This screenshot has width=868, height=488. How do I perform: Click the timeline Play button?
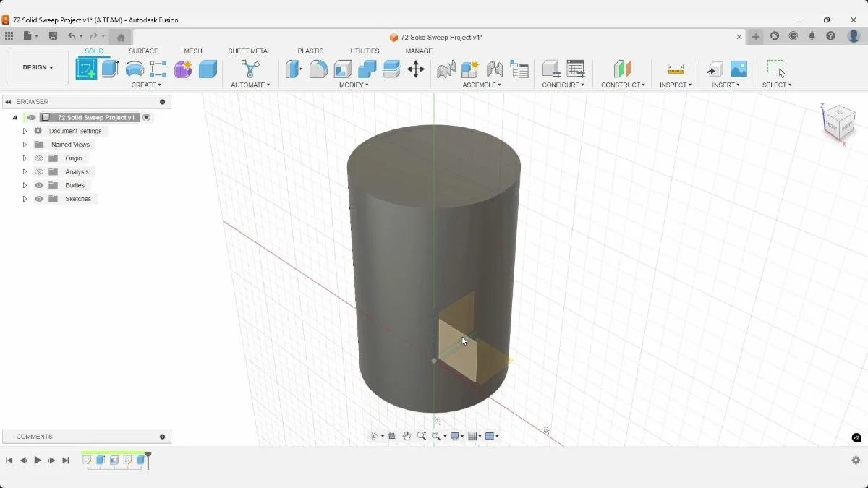(x=38, y=461)
